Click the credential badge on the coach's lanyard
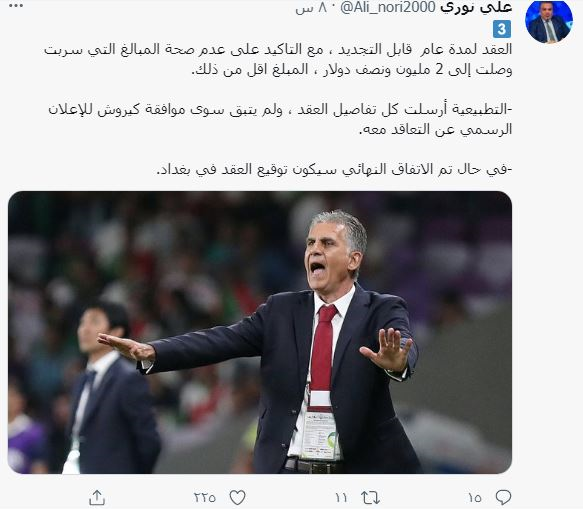The image size is (583, 509). (320, 435)
